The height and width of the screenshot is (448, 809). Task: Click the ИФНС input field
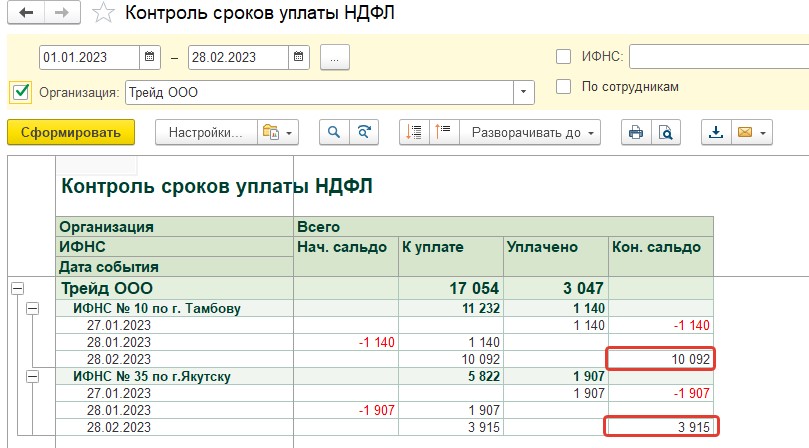719,57
